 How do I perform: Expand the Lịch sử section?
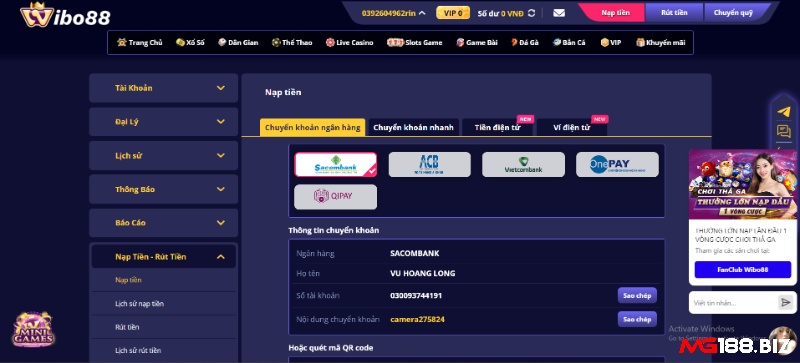(x=163, y=156)
